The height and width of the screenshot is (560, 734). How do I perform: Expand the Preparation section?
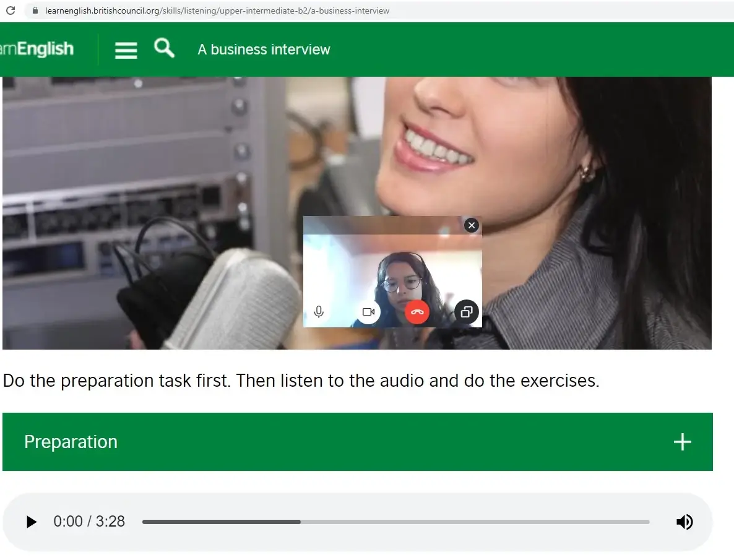click(x=71, y=442)
